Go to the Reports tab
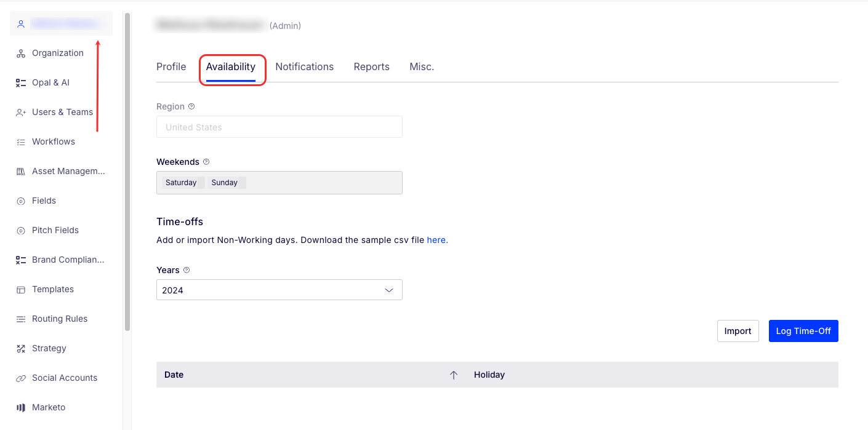Image resolution: width=868 pixels, height=430 pixels. [371, 67]
